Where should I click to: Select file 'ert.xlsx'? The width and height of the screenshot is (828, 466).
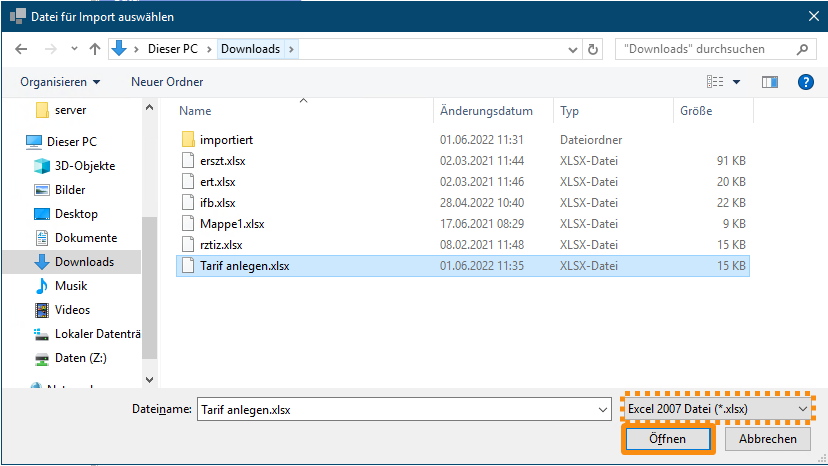coord(218,182)
